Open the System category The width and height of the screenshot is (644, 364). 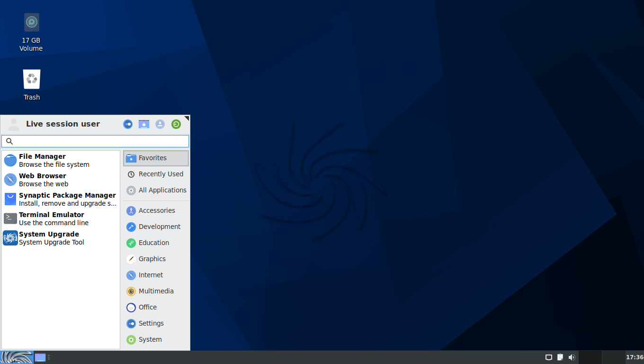(x=156, y=339)
